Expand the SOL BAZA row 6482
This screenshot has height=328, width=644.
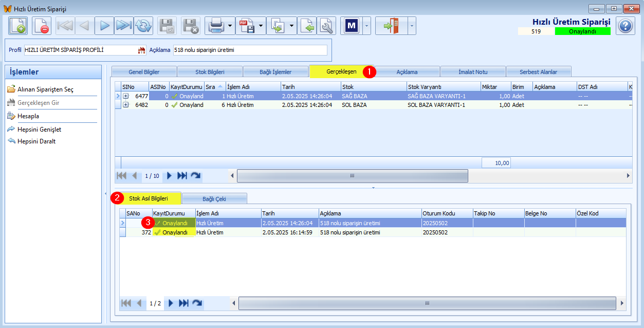[x=126, y=105]
